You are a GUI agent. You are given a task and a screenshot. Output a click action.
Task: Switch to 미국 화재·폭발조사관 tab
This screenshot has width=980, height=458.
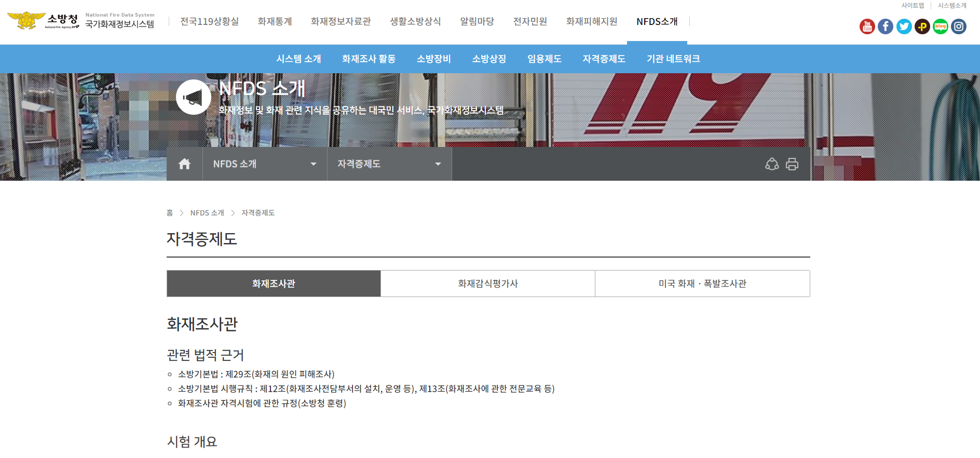point(702,284)
